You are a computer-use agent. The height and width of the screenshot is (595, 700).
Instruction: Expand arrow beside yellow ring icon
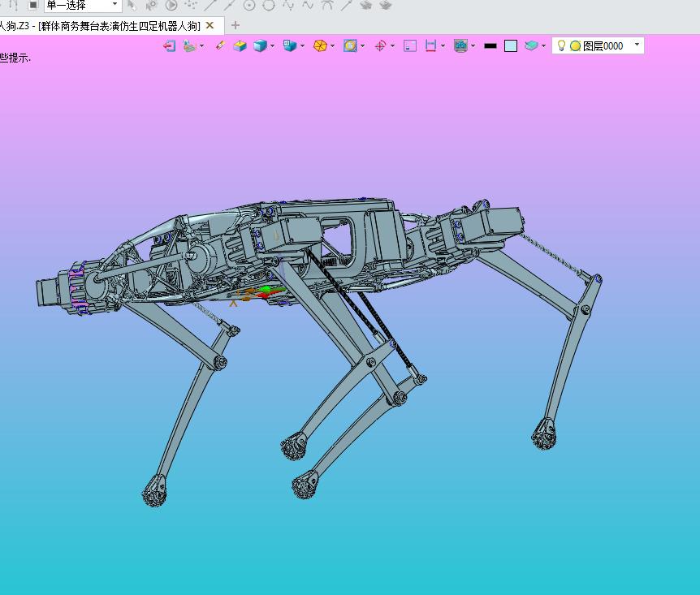click(x=362, y=46)
